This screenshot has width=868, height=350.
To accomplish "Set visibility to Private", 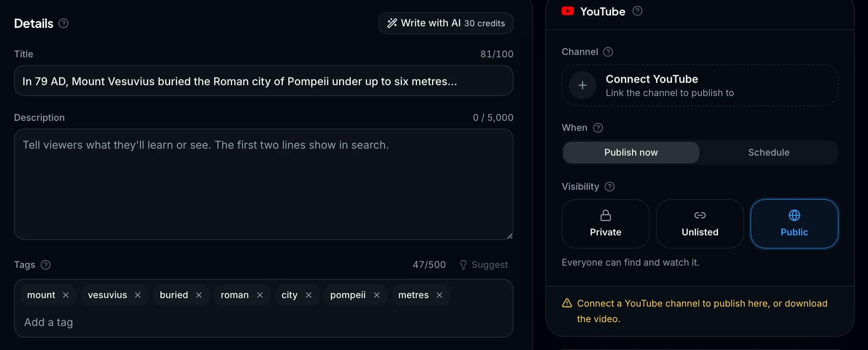I will pos(605,224).
